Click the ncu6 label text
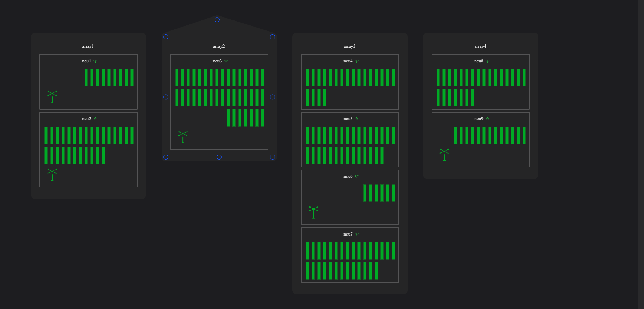The width and height of the screenshot is (644, 309). point(348,176)
